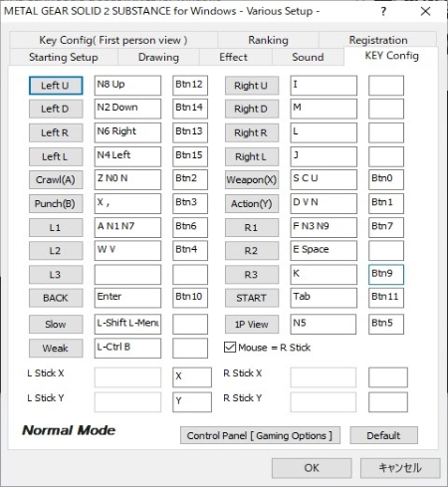Click the Left D button
Screen dimensions: 448x487
tap(56, 109)
